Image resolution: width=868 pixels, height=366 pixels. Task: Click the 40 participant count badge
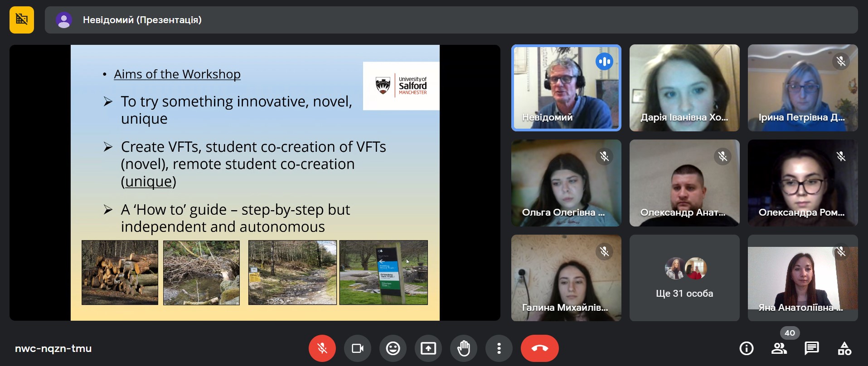pos(790,333)
